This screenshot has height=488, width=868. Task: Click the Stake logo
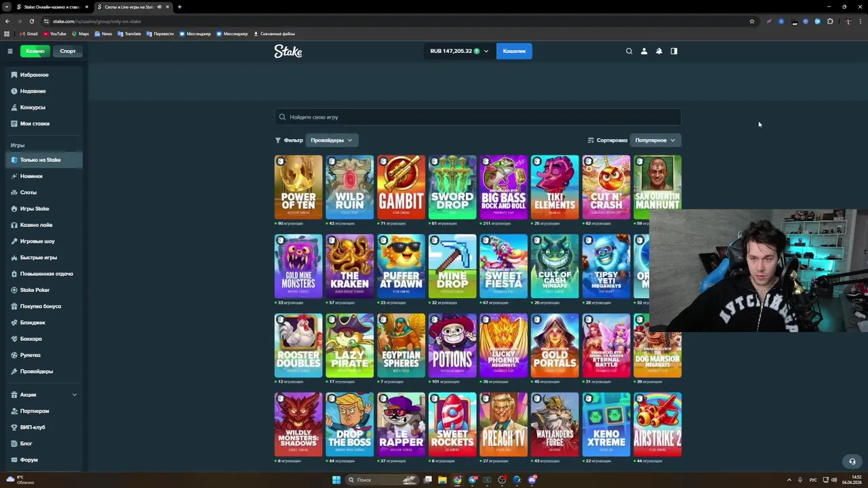[288, 51]
